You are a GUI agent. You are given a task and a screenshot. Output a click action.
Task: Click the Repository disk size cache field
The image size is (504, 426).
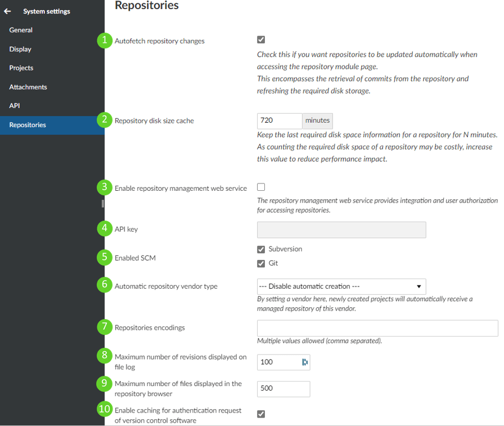pyautogui.click(x=280, y=121)
